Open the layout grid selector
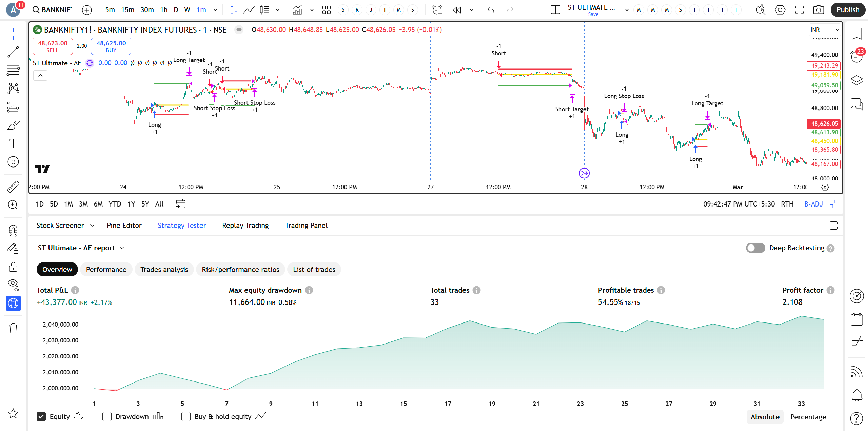 327,10
